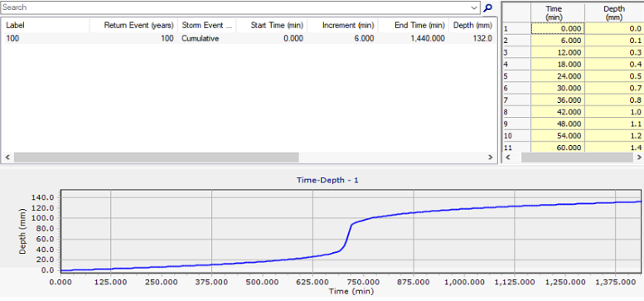Image resolution: width=644 pixels, height=301 pixels.
Task: Click the Storm Event column header
Action: tap(207, 25)
